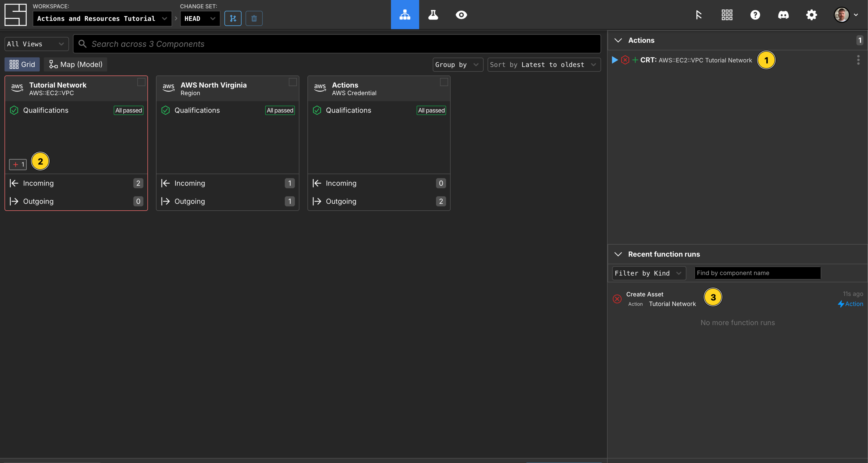Open the Workspace selector dropdown
Image resolution: width=868 pixels, height=463 pixels.
click(102, 19)
